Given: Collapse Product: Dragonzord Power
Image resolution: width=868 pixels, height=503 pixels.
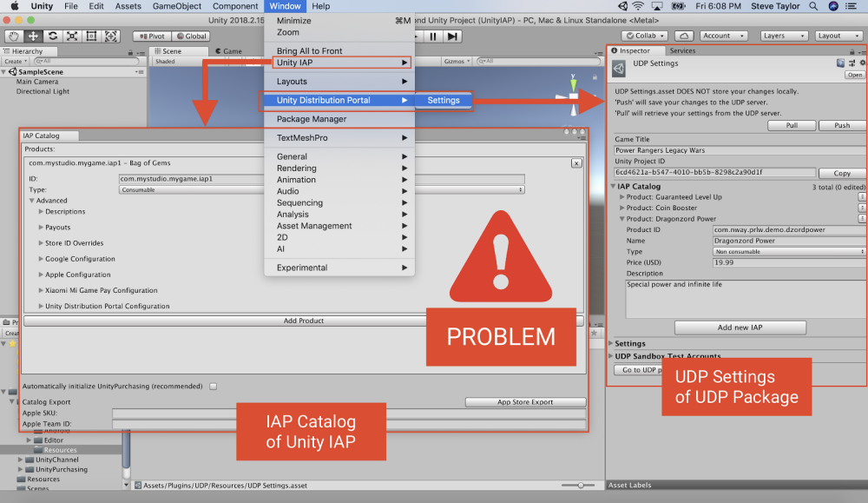Looking at the screenshot, I should point(621,219).
